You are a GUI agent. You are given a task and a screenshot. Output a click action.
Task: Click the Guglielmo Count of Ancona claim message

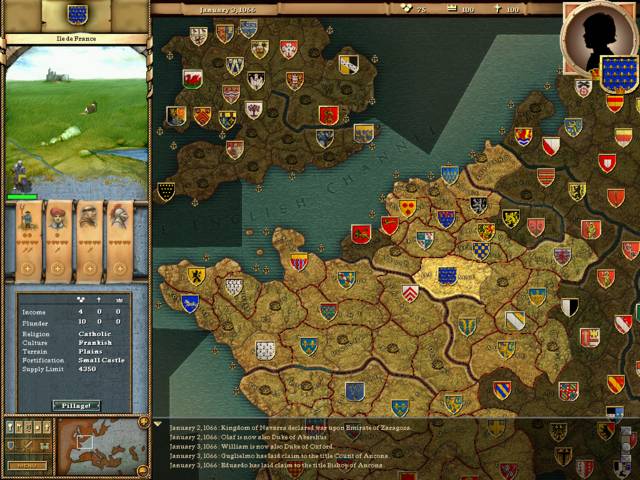tap(279, 456)
